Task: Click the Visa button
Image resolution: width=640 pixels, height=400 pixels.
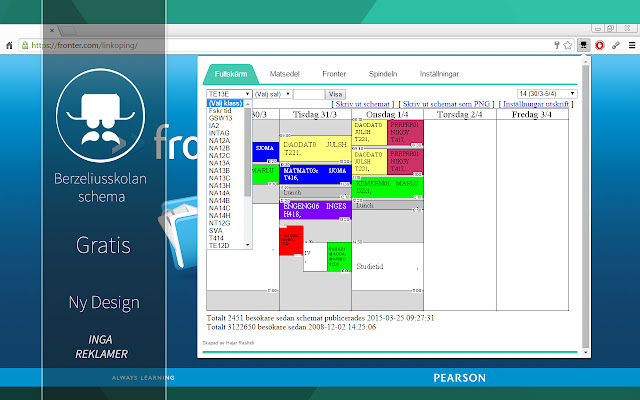Action: pyautogui.click(x=335, y=94)
